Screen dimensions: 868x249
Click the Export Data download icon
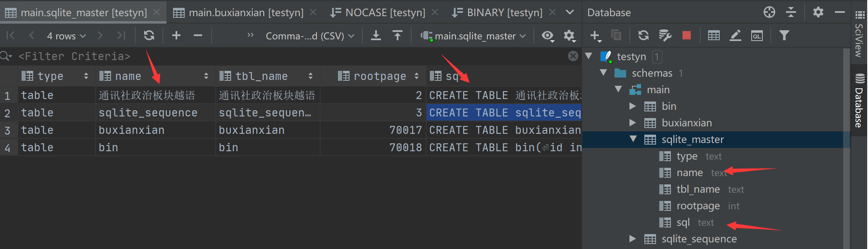coord(376,36)
